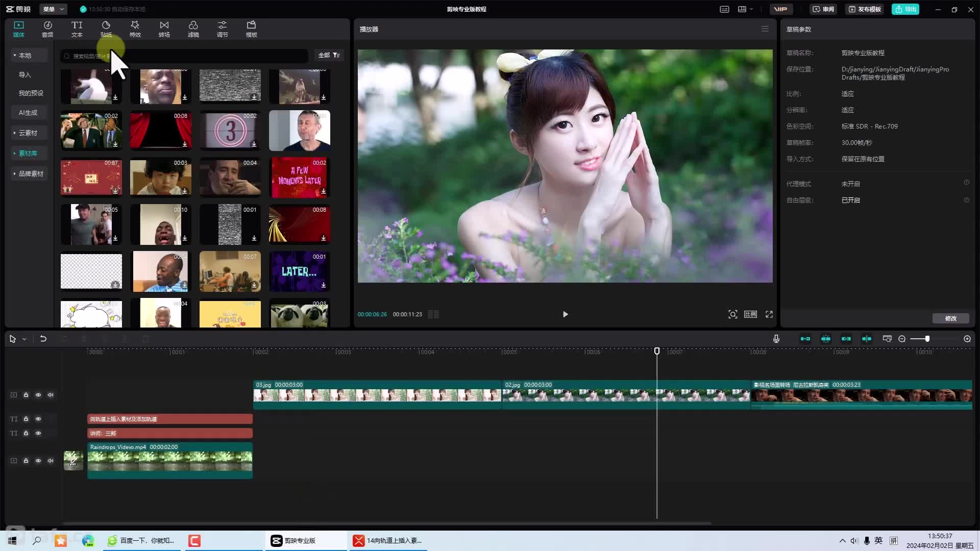980x551 pixels.
Task: Hide the 03.jpg video track
Action: coord(38,395)
